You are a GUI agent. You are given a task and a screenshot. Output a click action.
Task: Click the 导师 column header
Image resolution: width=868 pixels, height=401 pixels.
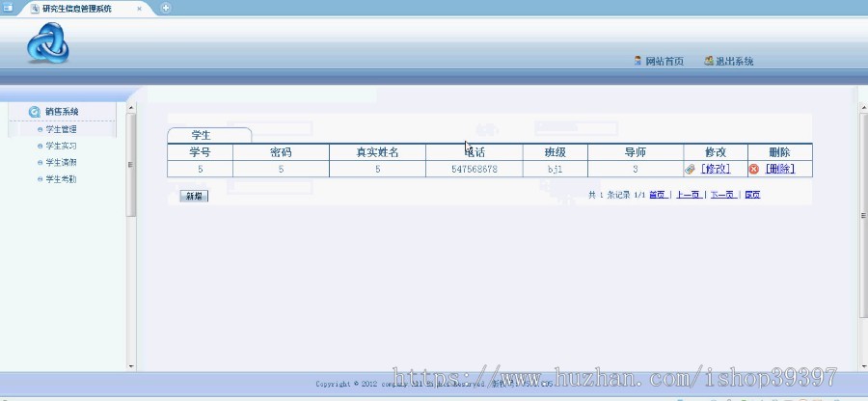click(635, 152)
